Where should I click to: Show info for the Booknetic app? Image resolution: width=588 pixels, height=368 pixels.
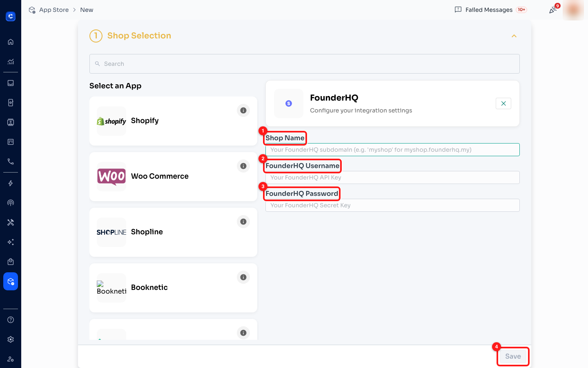tap(243, 277)
